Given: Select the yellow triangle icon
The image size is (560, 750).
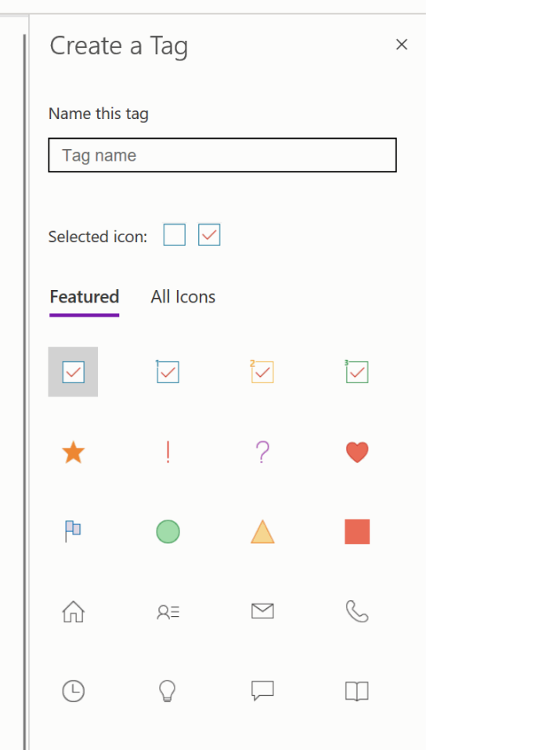Looking at the screenshot, I should tap(262, 531).
